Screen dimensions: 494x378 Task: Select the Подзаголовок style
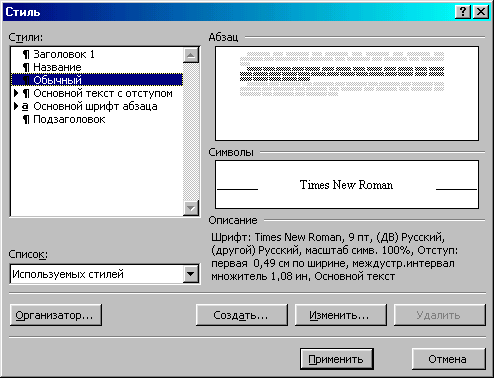(x=97, y=119)
